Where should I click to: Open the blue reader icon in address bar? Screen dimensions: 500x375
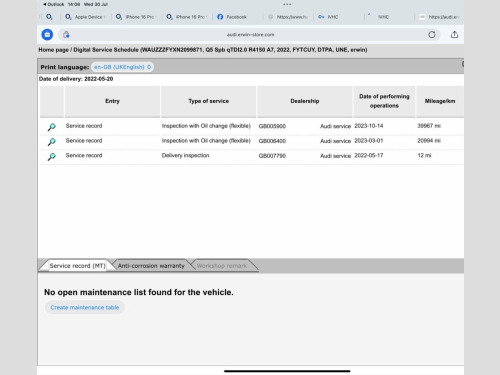(x=47, y=34)
